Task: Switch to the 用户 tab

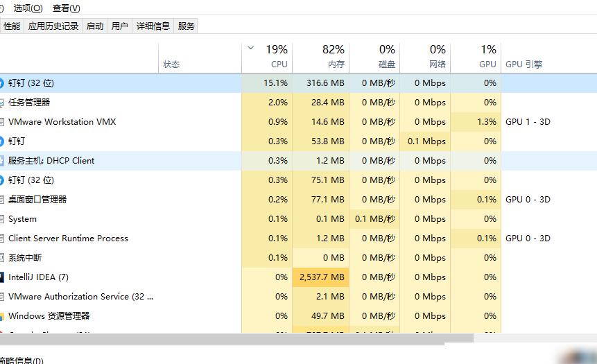Action: [119, 26]
